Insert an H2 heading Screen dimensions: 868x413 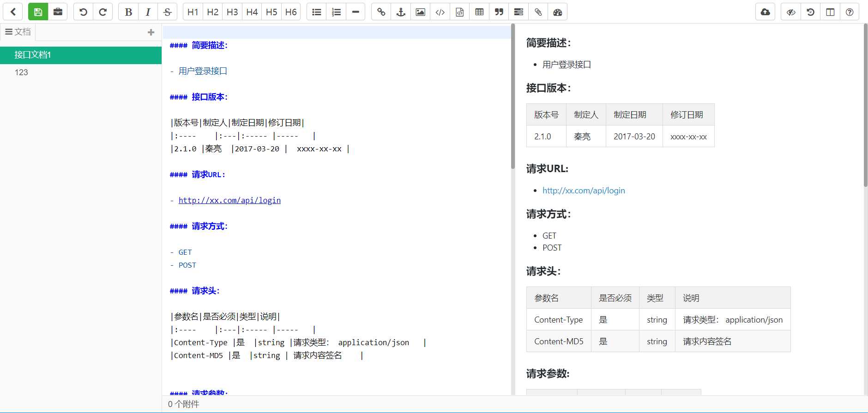[213, 12]
